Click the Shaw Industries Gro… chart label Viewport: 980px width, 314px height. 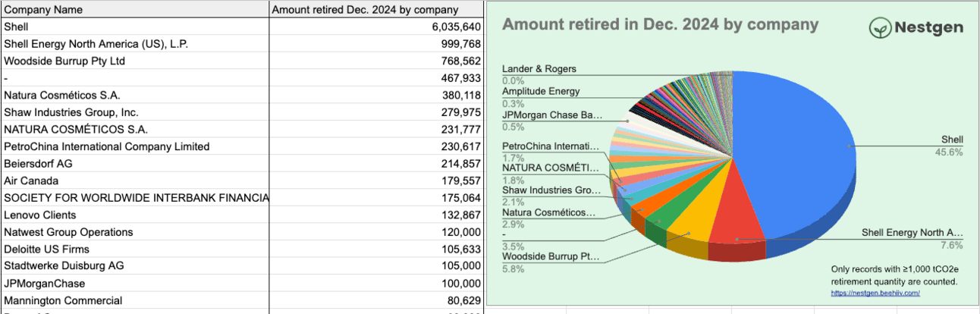coord(551,196)
